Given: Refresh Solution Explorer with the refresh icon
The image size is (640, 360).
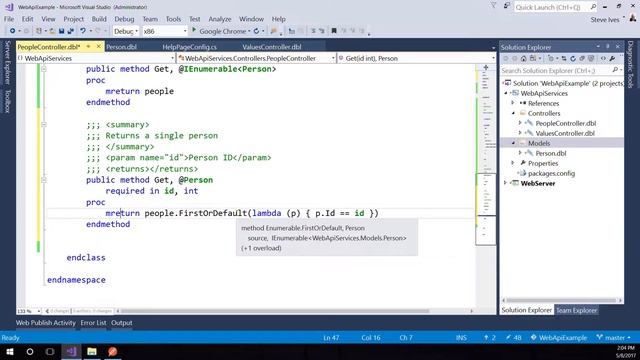Looking at the screenshot, I should coord(573,58).
